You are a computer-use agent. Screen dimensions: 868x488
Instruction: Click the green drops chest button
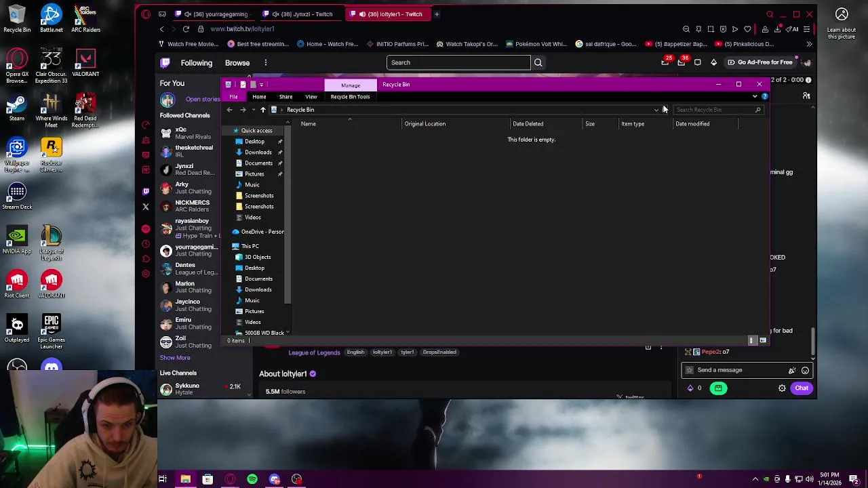[x=718, y=388]
